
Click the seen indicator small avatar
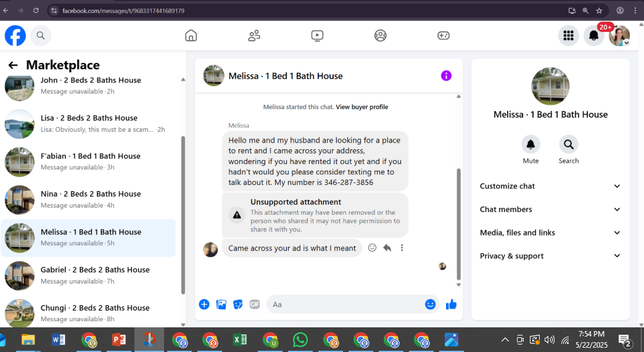[x=442, y=266]
